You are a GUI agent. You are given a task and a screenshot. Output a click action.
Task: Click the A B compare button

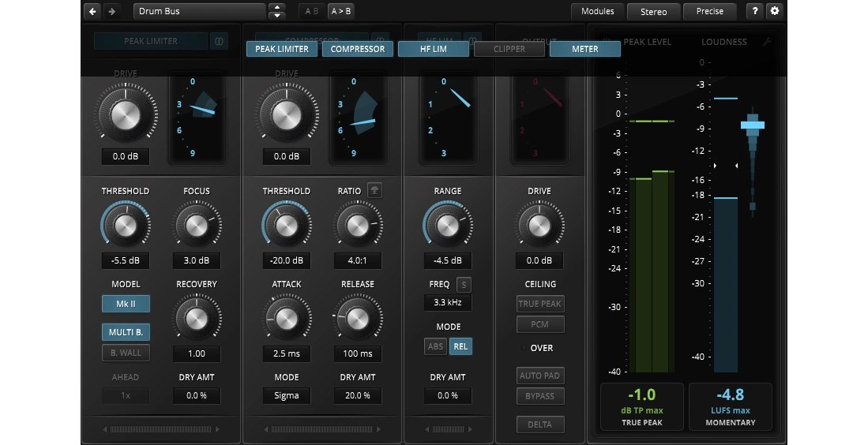point(312,11)
